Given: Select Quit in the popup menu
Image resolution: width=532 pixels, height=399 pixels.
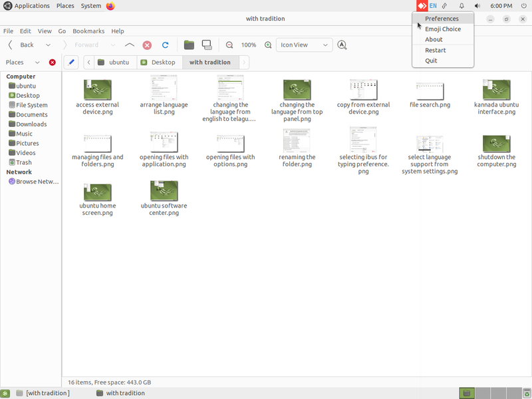Looking at the screenshot, I should (443, 61).
